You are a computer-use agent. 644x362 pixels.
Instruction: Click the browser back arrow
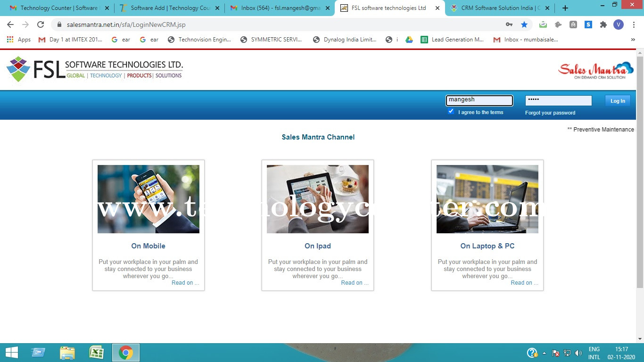[10, 25]
